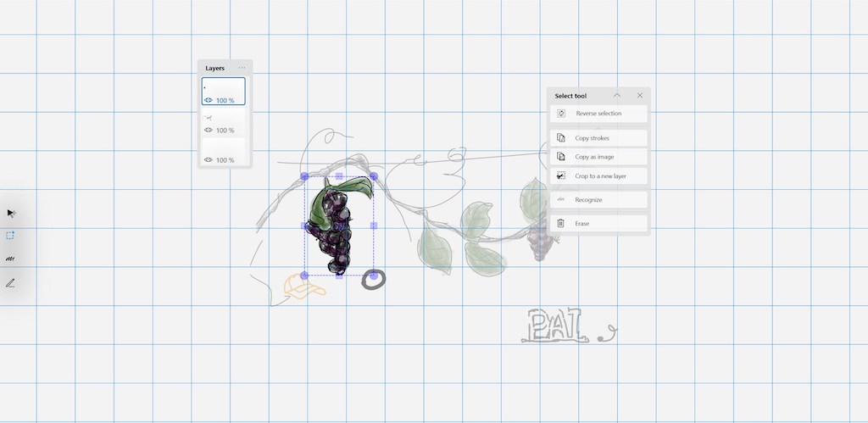
Task: Select the pointer tool in left toolbar
Action: (x=11, y=213)
